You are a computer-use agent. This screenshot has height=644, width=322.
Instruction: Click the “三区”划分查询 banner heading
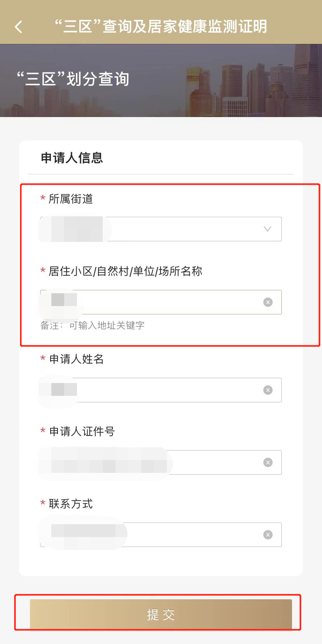click(73, 79)
